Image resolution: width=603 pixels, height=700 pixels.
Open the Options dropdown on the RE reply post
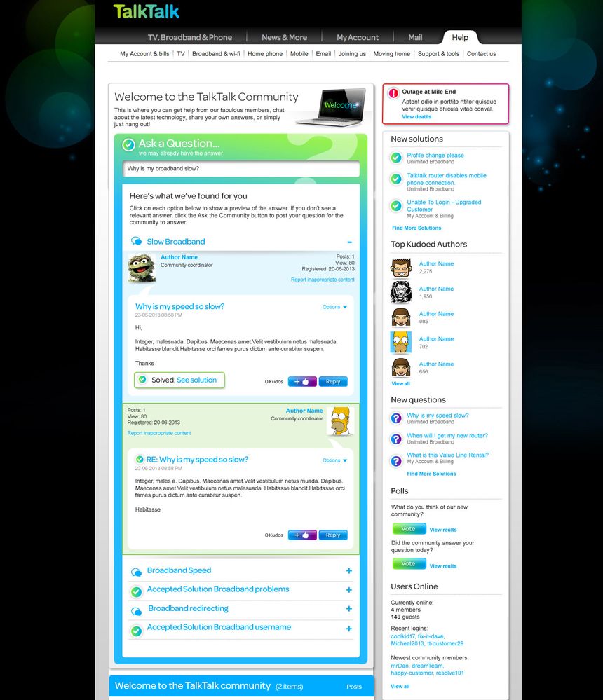pos(334,460)
